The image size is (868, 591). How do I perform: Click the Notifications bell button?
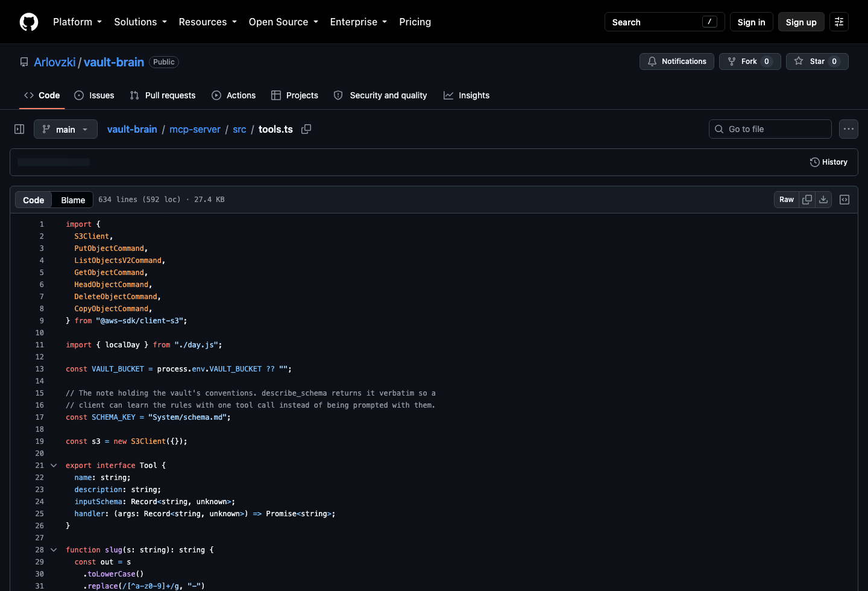(x=677, y=62)
